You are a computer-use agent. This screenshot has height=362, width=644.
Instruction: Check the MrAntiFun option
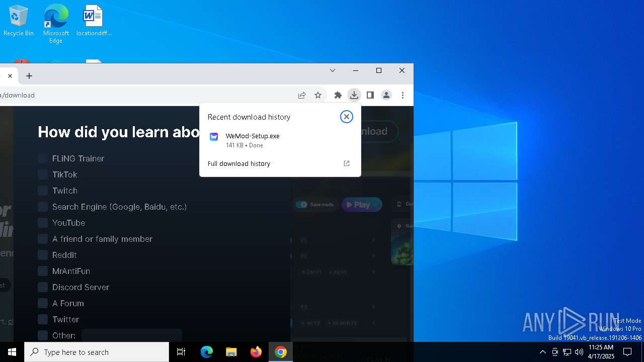(43, 271)
